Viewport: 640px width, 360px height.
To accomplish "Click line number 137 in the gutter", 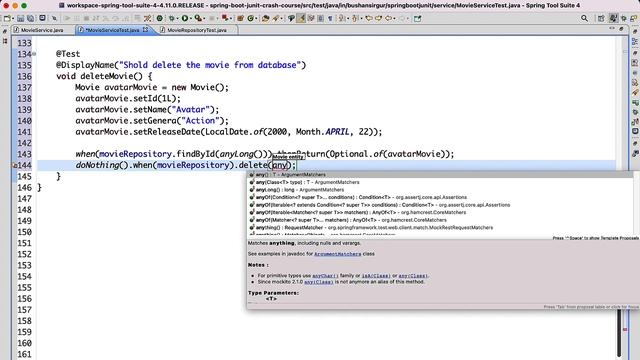I will coord(24,87).
